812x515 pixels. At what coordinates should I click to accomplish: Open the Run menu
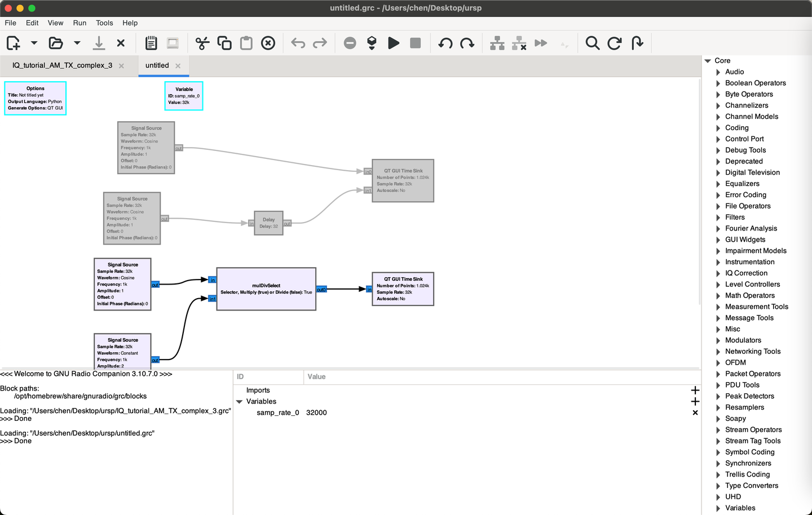tap(80, 23)
